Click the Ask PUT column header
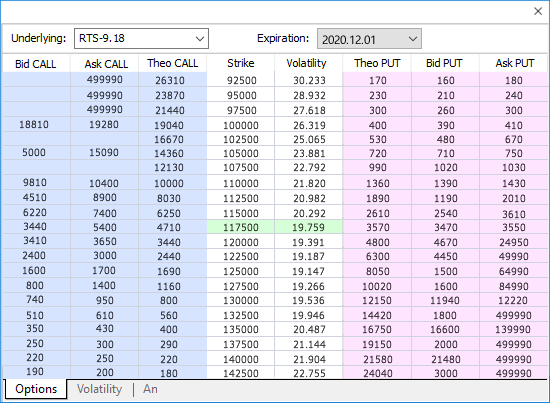Image resolution: width=550 pixels, height=403 pixels. 515,63
